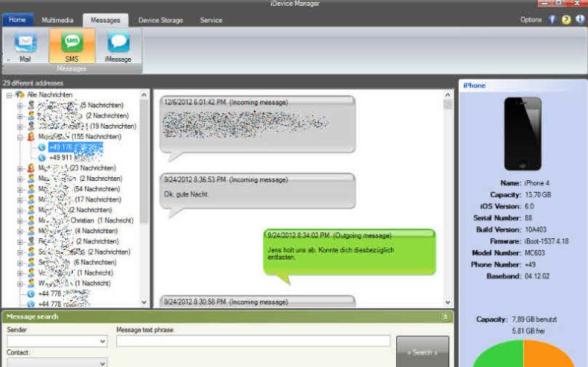
Task: Select the (6 Nachrichten) contact row
Action: (77, 263)
